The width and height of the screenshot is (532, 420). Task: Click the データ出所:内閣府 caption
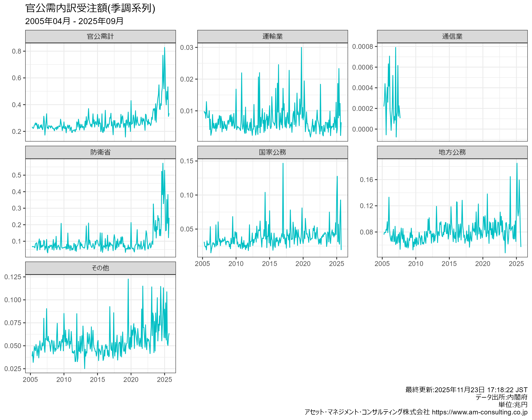(501, 397)
